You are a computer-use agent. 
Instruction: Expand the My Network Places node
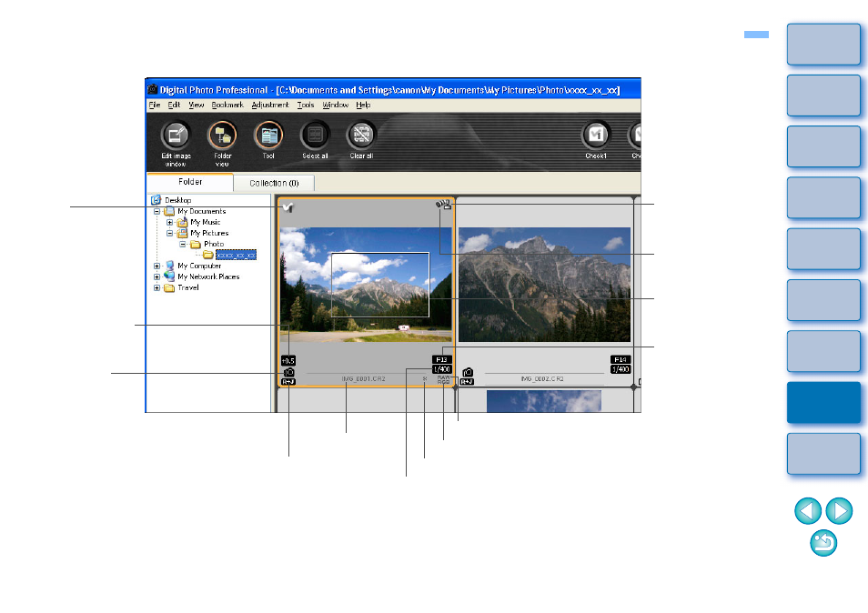click(156, 276)
